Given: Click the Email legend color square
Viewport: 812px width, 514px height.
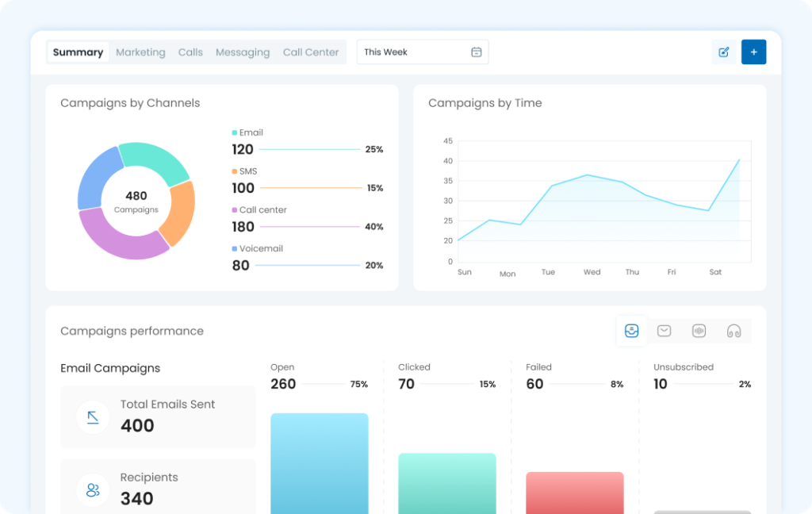Looking at the screenshot, I should point(235,133).
